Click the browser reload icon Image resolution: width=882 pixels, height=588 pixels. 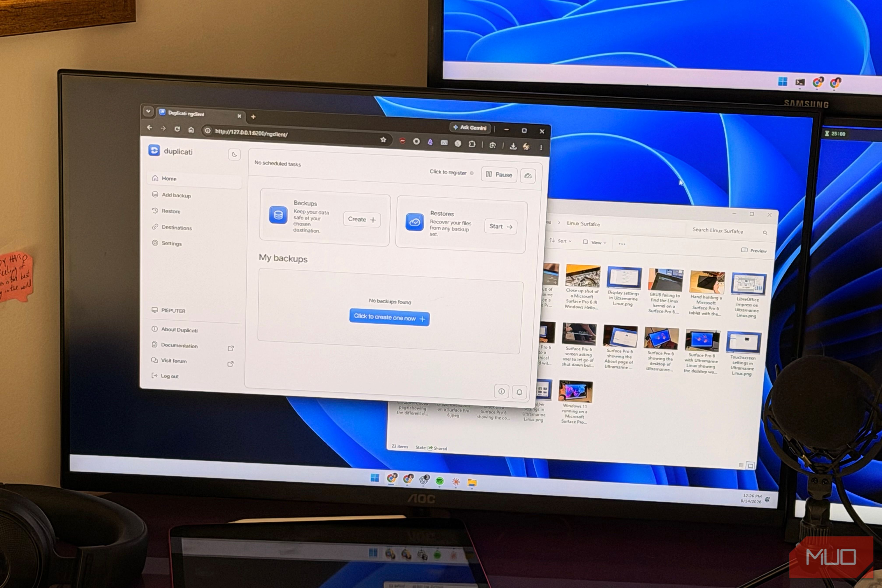point(177,129)
